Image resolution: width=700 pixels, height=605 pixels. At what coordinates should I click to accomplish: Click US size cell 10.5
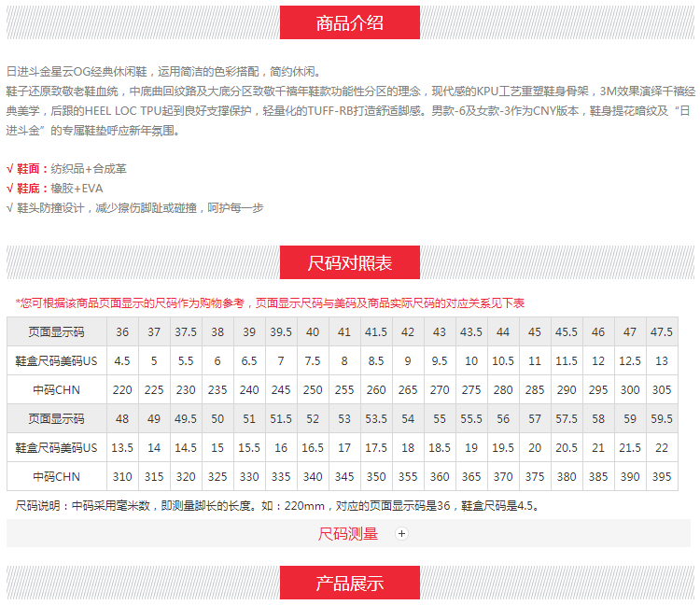click(503, 360)
